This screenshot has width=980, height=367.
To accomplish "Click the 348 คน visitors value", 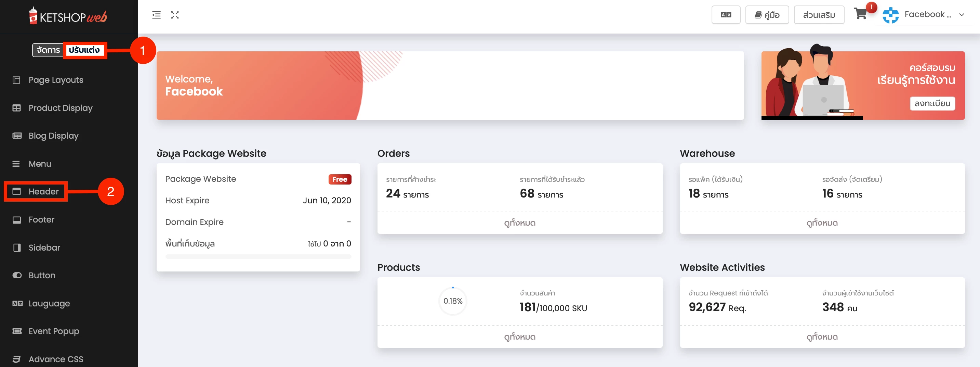I will (x=839, y=307).
